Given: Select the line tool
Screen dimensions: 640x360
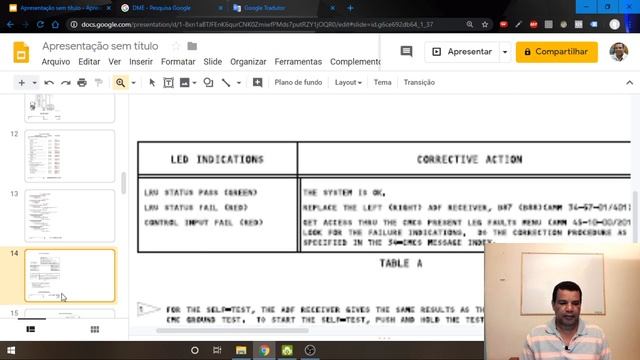Looking at the screenshot, I should 226,83.
